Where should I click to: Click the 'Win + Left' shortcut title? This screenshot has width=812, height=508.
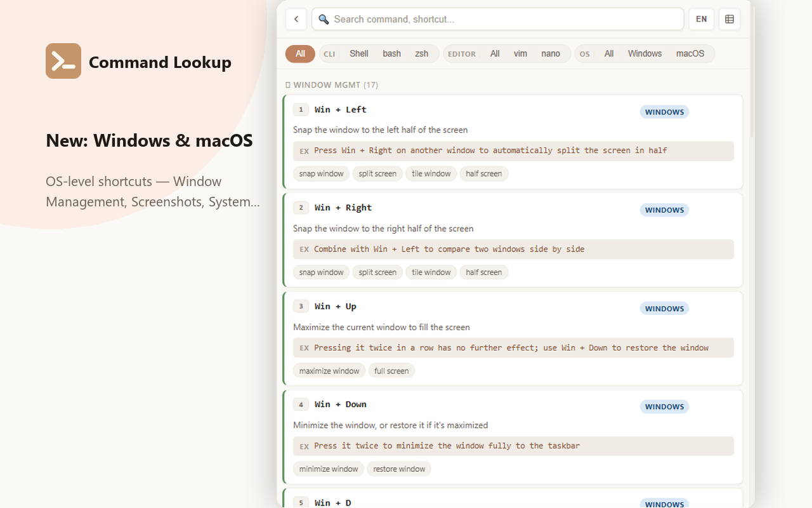coord(341,110)
